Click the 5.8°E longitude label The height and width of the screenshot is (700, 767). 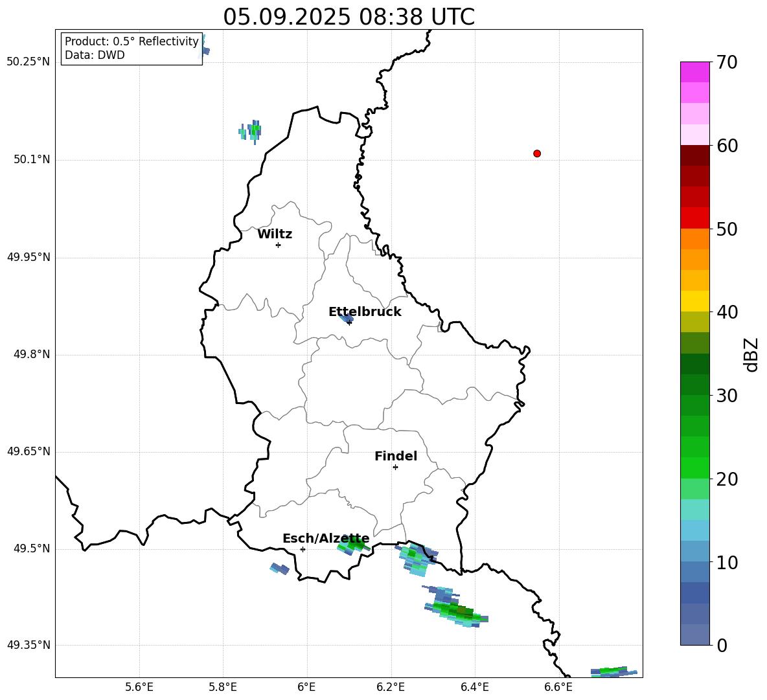coord(223,687)
